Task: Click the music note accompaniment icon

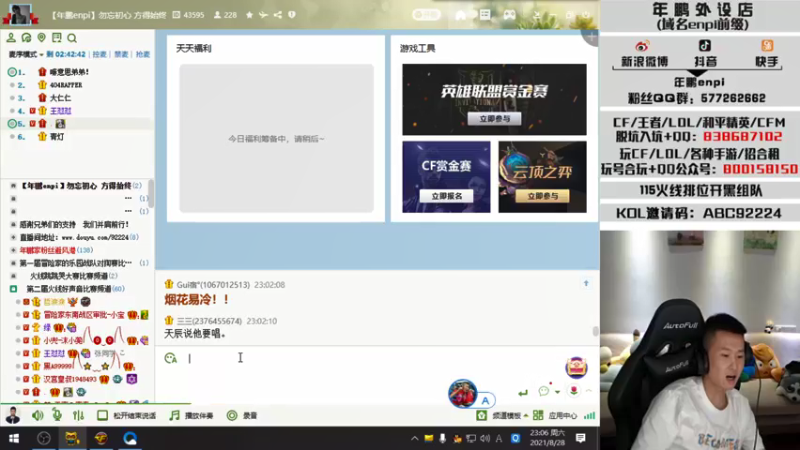Action: pyautogui.click(x=174, y=415)
